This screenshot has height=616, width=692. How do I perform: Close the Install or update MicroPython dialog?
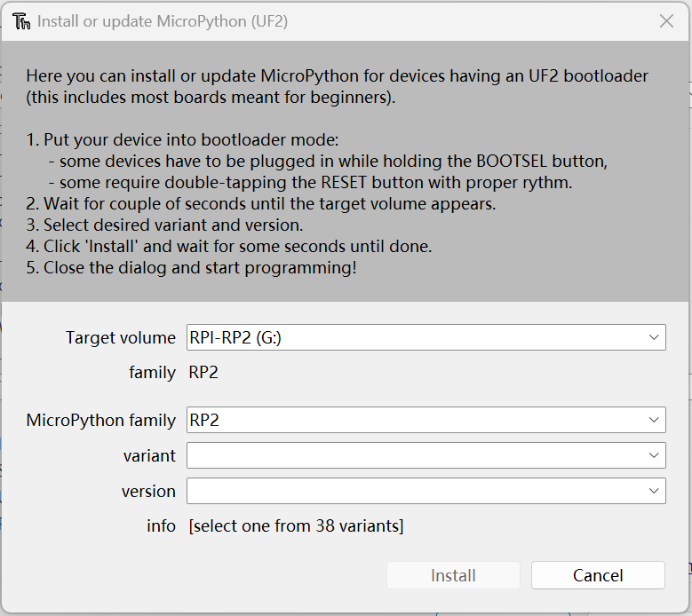(666, 20)
